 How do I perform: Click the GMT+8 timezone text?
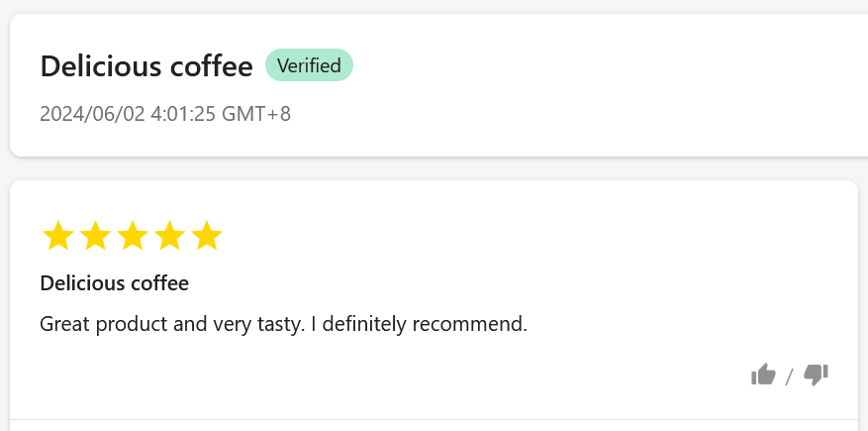click(x=256, y=114)
